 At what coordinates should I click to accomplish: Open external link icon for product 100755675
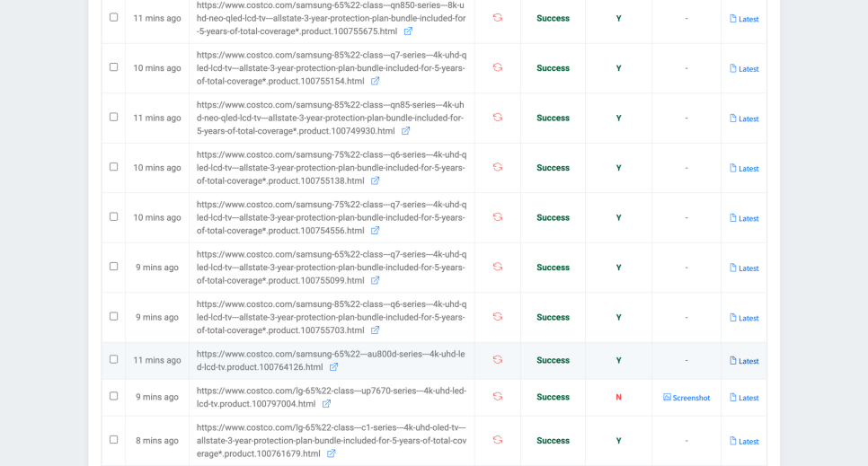[408, 31]
